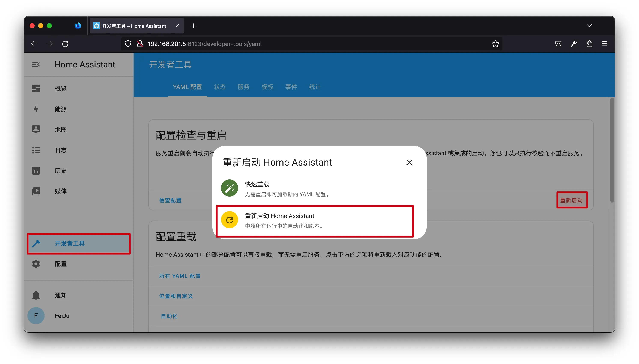
Task: Click the browser address bar URL
Action: 204,44
